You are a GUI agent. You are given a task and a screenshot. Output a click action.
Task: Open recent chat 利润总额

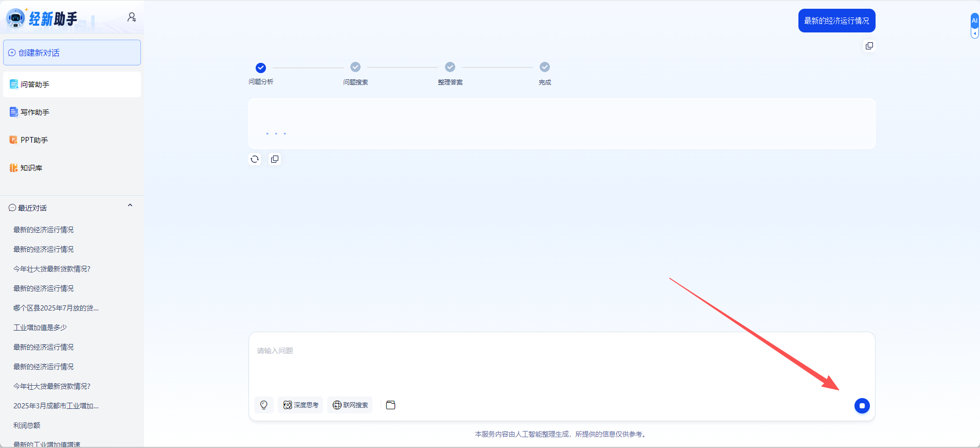pos(27,425)
